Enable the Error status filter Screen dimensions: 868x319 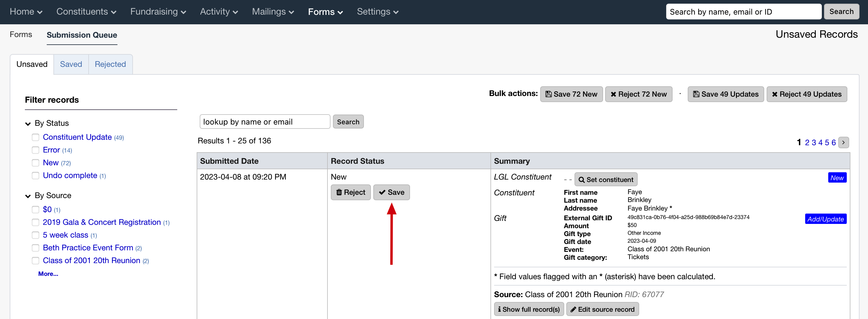pyautogui.click(x=36, y=150)
